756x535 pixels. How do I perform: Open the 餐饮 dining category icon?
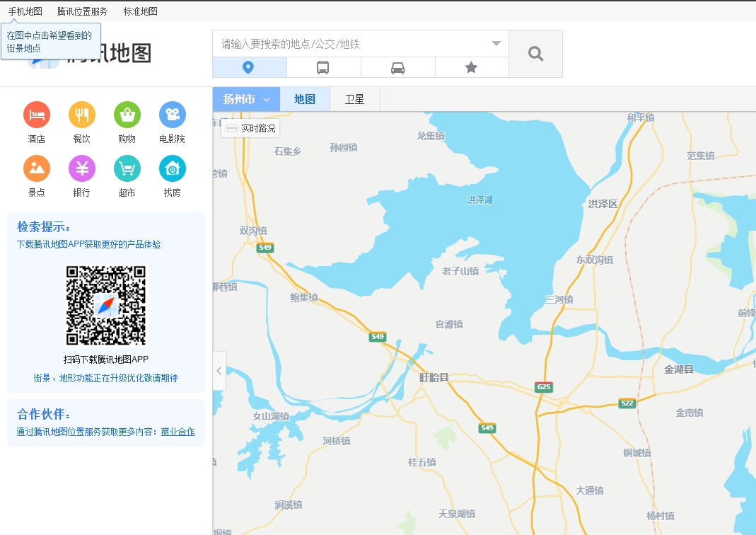pyautogui.click(x=82, y=115)
